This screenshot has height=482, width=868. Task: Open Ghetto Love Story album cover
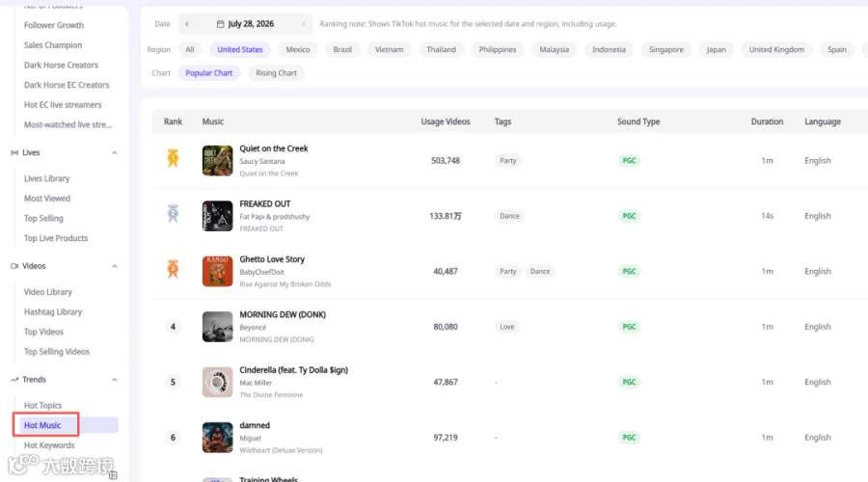(218, 271)
